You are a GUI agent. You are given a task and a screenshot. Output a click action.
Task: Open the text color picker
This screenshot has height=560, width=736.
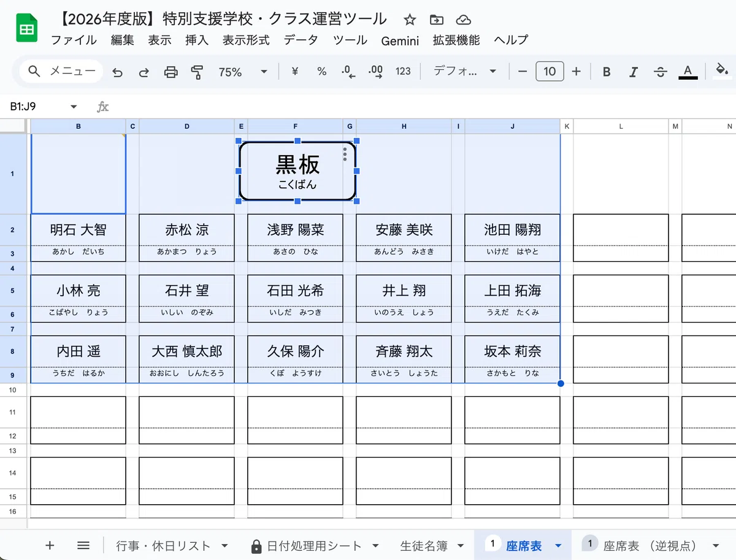point(688,72)
